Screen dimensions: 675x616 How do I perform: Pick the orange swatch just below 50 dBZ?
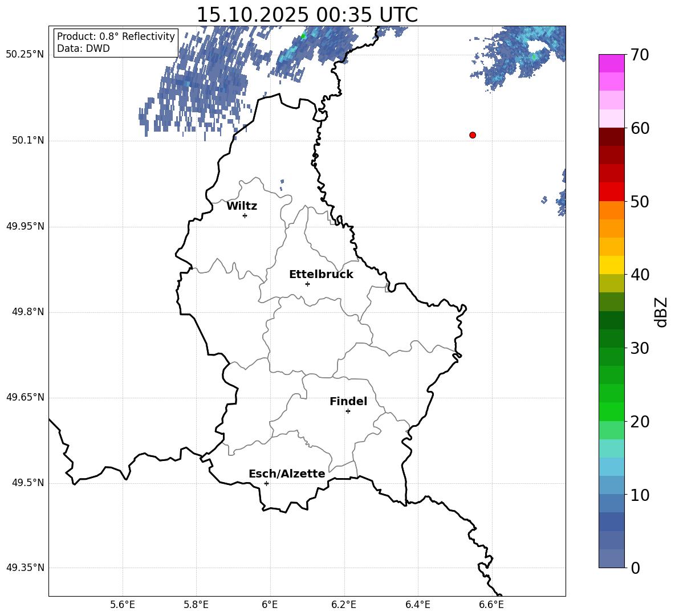pos(612,210)
